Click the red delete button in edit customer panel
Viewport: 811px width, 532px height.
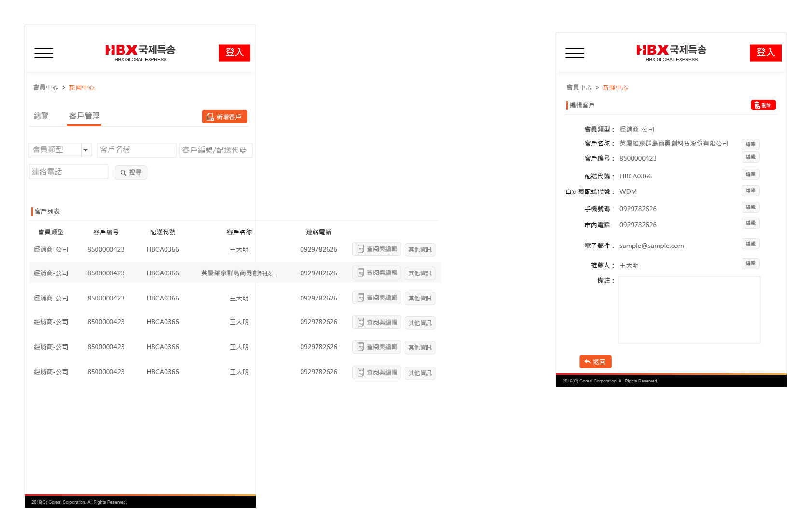point(763,105)
